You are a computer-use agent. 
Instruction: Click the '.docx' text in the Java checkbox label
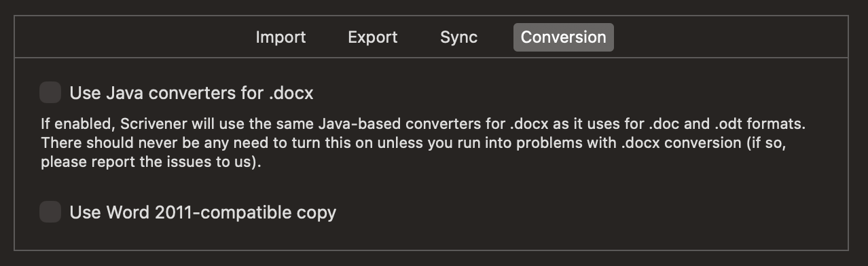291,93
